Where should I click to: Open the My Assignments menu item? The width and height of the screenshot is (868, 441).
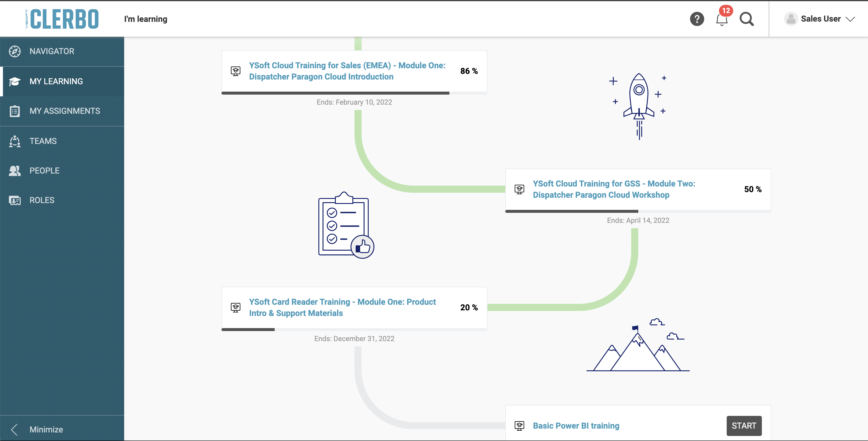62,111
